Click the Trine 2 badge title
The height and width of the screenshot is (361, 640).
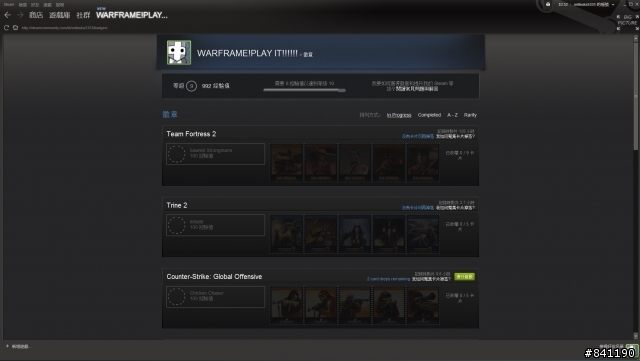(x=177, y=205)
